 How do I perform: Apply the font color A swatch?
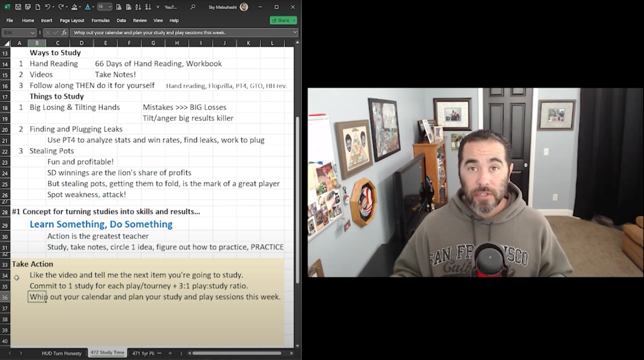(x=87, y=7)
